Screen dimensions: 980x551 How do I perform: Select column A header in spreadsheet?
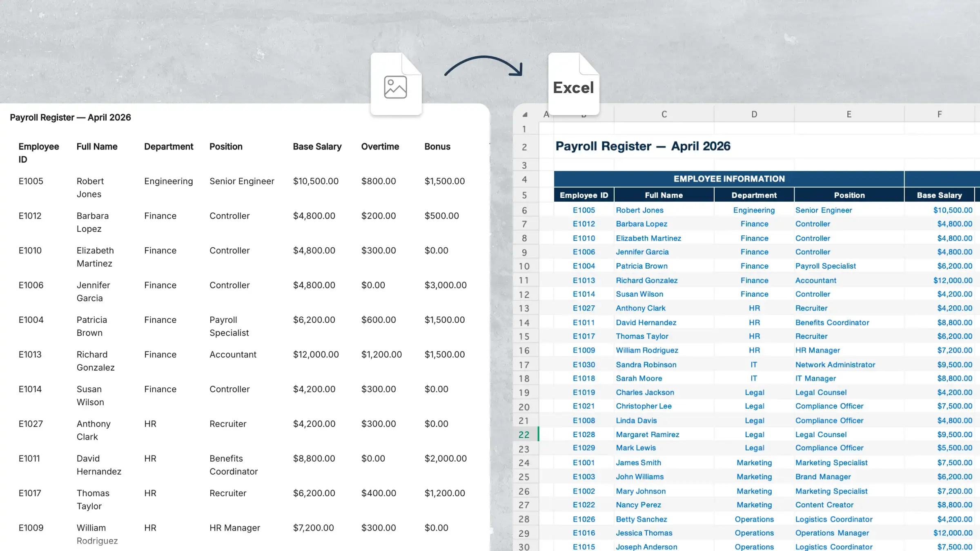point(546,114)
